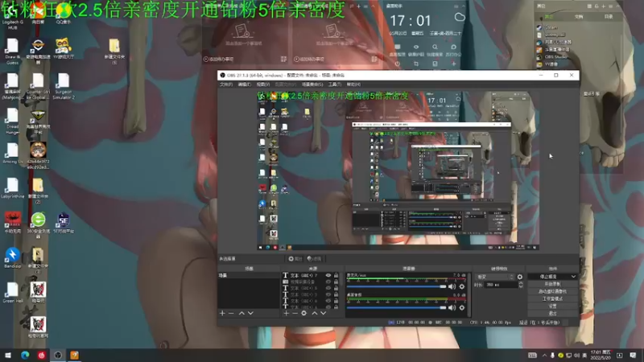Open source Properties button above Scenes panel
Screen dimensions: 644x362
[x=295, y=258]
